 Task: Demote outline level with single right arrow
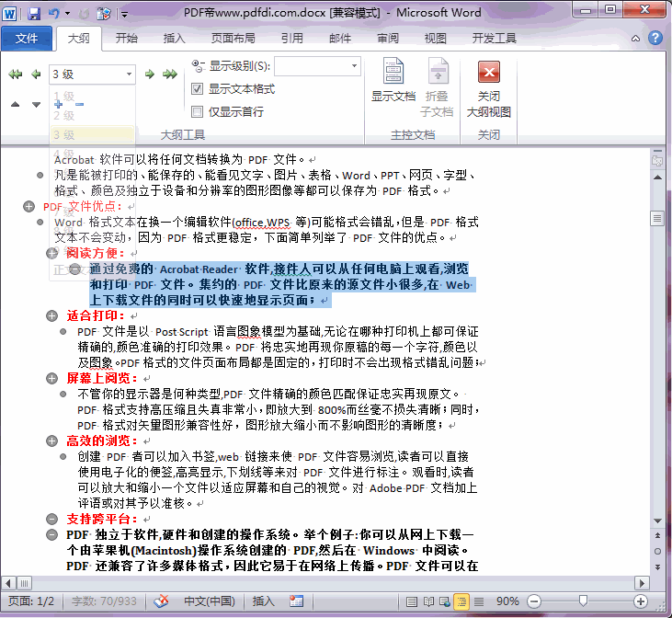(150, 74)
